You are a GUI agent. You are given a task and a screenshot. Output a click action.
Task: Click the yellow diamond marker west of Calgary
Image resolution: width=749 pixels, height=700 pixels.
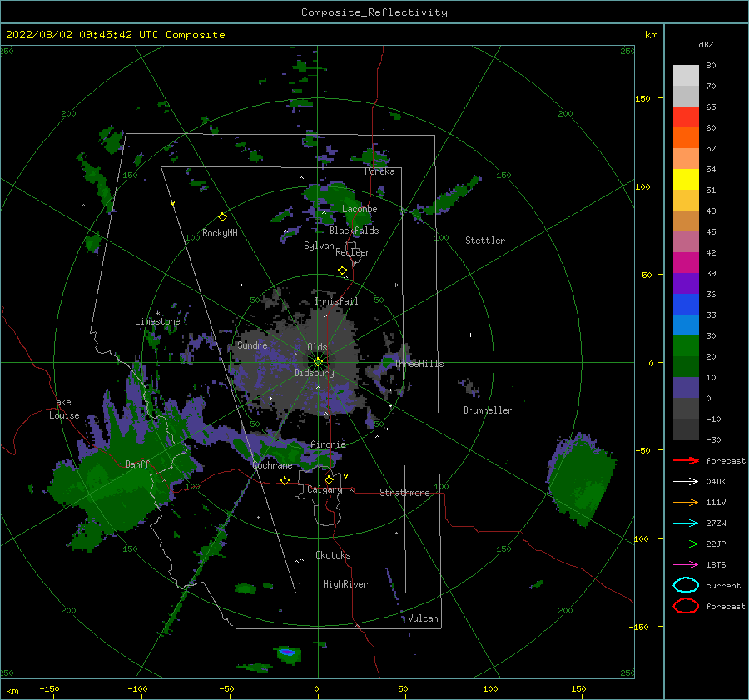285,480
